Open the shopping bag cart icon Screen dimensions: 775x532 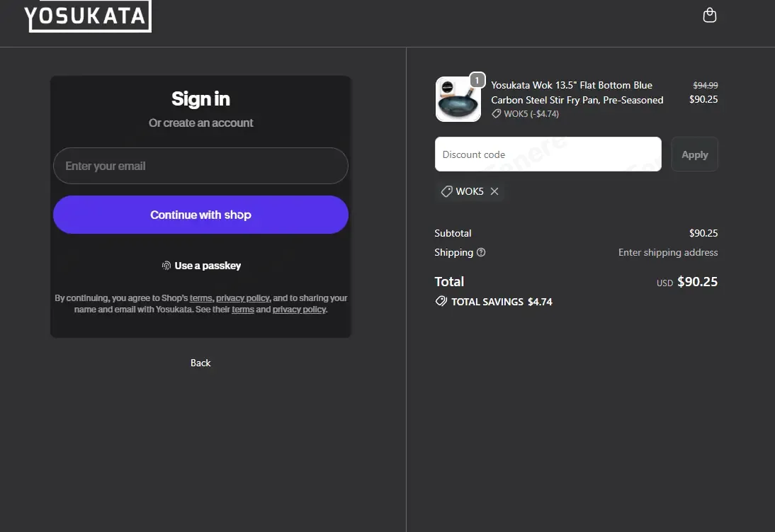click(x=709, y=16)
